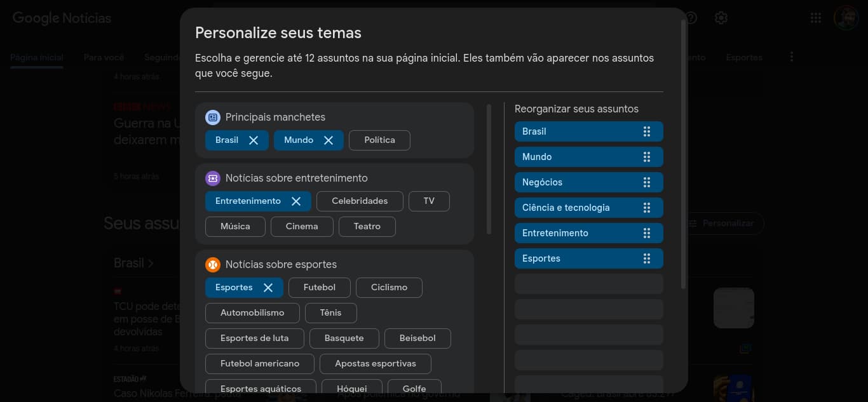Viewport: 868px width, 402px height.
Task: Grab drag handle of Negócios item
Action: [x=646, y=182]
